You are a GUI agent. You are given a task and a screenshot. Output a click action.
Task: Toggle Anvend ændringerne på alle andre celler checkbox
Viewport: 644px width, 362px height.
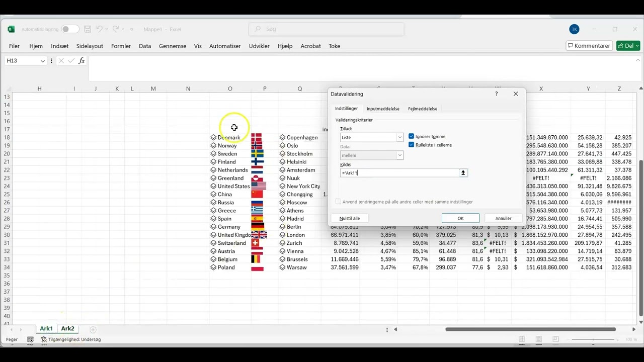point(338,202)
